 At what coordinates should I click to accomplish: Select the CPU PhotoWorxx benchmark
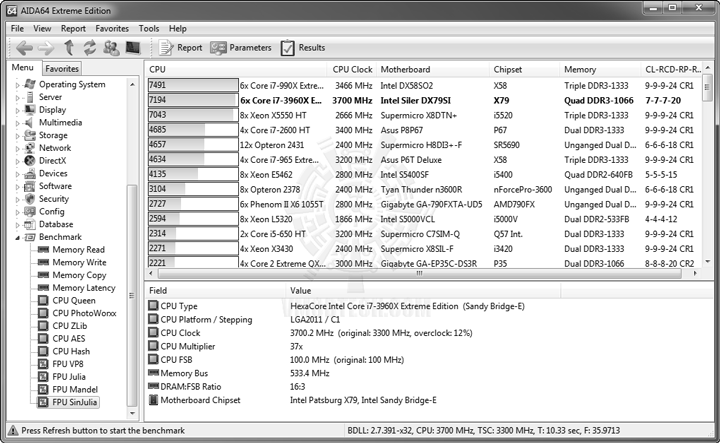pos(84,313)
